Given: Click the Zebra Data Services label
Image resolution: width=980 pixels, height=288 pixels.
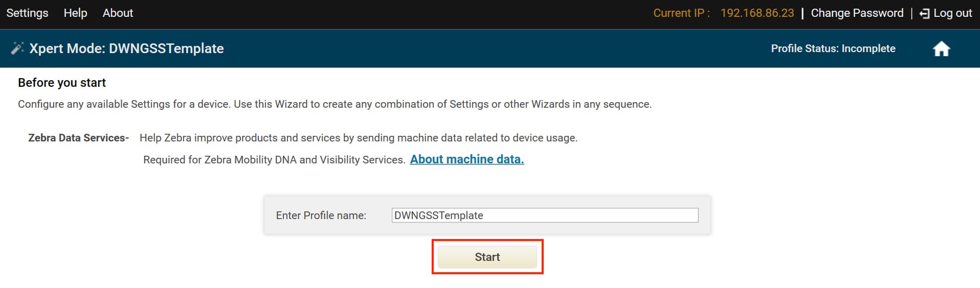Looking at the screenshot, I should point(78,138).
